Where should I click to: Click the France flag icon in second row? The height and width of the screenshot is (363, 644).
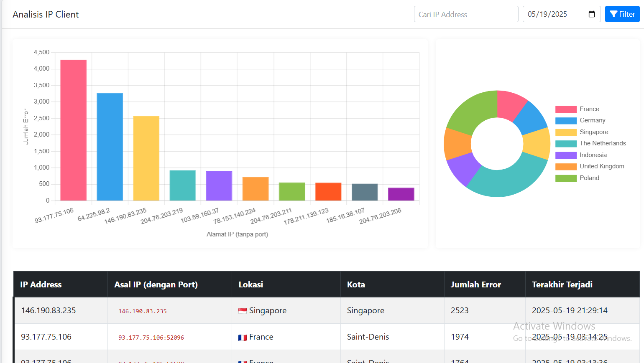click(242, 338)
